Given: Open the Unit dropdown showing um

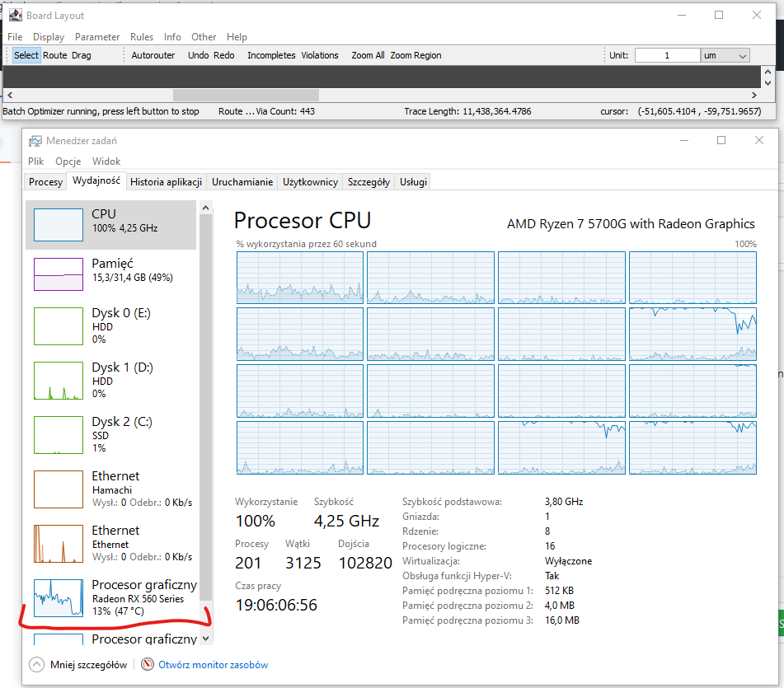Looking at the screenshot, I should [x=725, y=55].
